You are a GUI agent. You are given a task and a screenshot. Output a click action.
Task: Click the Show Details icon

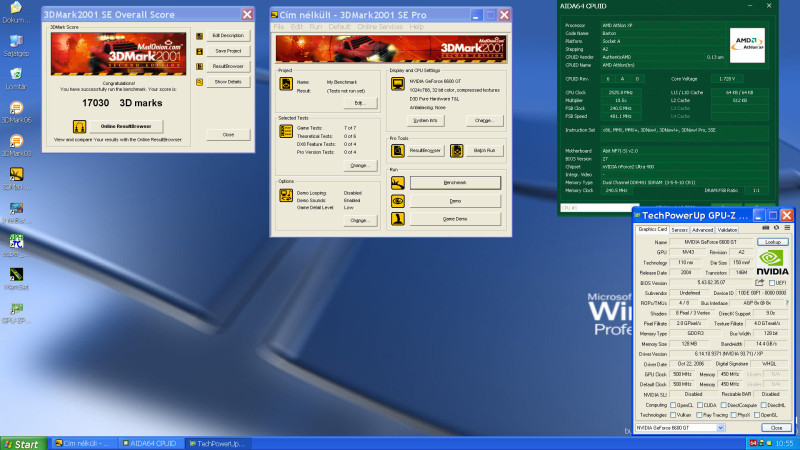(x=199, y=82)
